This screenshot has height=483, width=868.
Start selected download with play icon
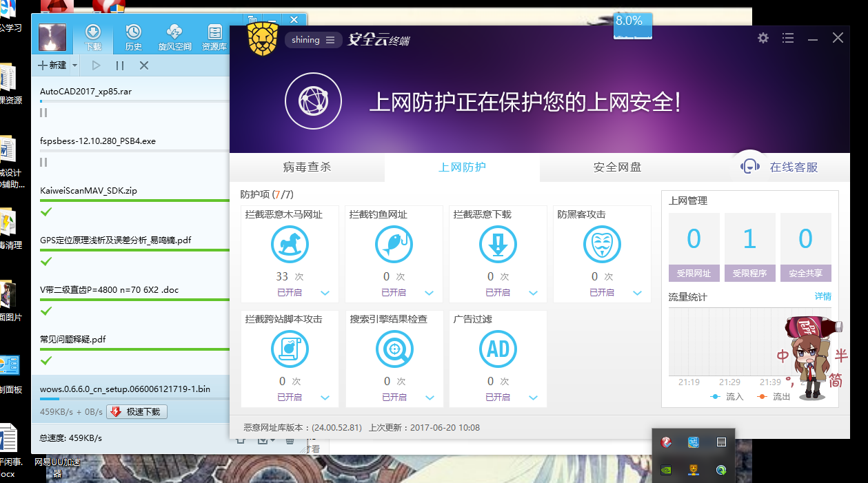[x=96, y=65]
